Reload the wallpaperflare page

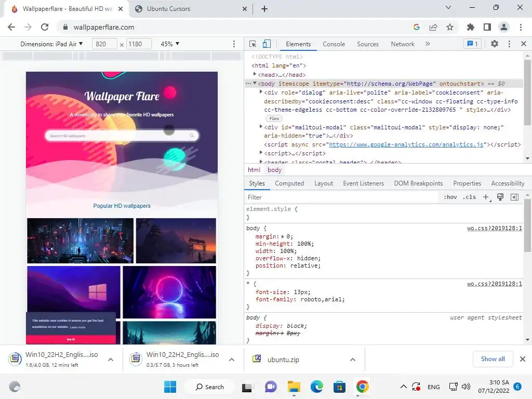(x=45, y=27)
